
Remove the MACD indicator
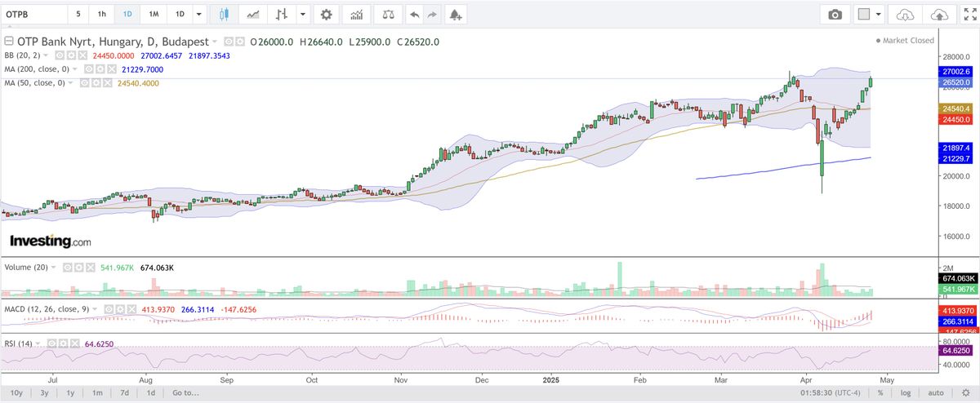(x=131, y=309)
